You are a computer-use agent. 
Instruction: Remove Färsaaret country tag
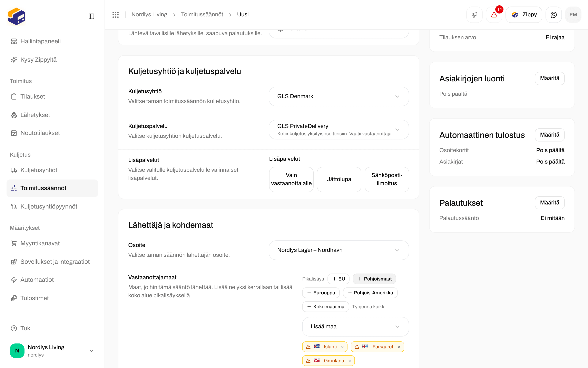tap(399, 347)
